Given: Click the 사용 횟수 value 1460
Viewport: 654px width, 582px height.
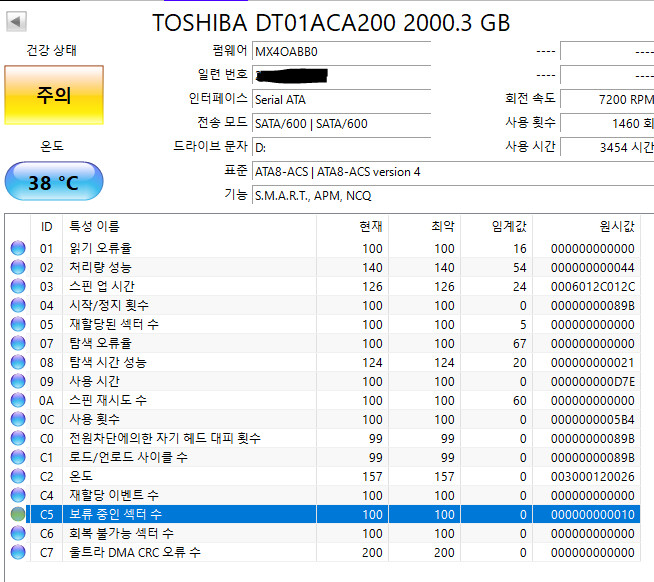Looking at the screenshot, I should [607, 123].
